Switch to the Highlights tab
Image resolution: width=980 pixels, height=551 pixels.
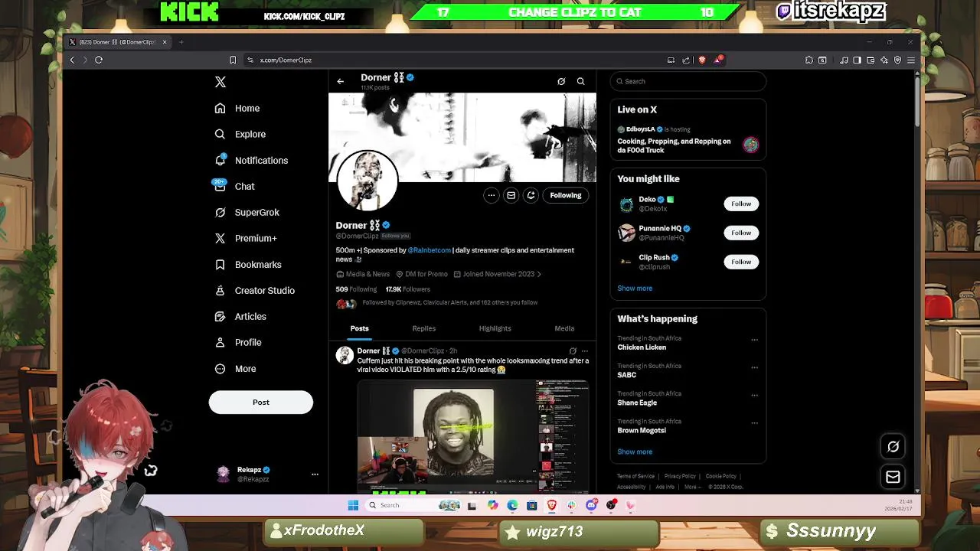click(x=495, y=328)
